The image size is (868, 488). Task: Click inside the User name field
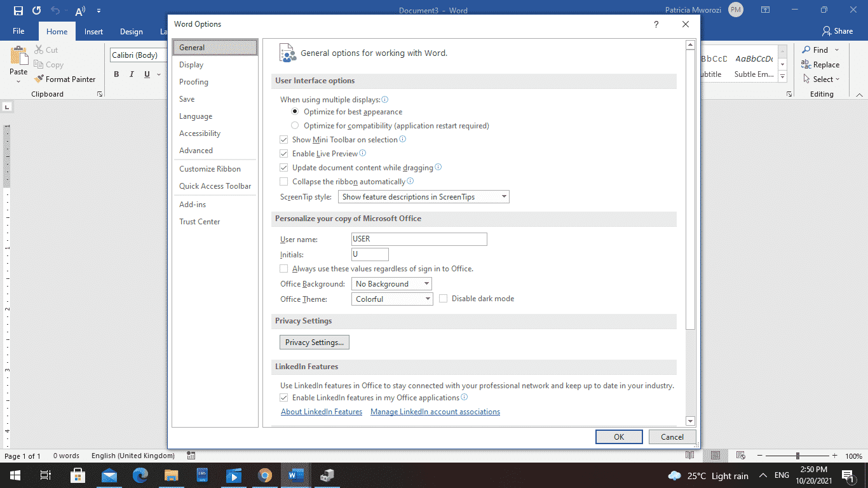pos(419,239)
